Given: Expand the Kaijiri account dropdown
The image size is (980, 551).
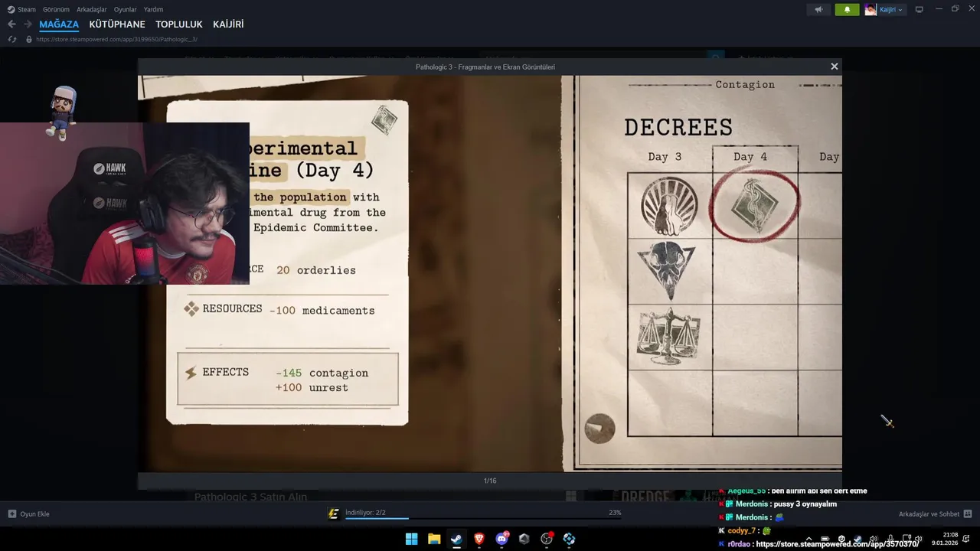Looking at the screenshot, I should click(890, 9).
